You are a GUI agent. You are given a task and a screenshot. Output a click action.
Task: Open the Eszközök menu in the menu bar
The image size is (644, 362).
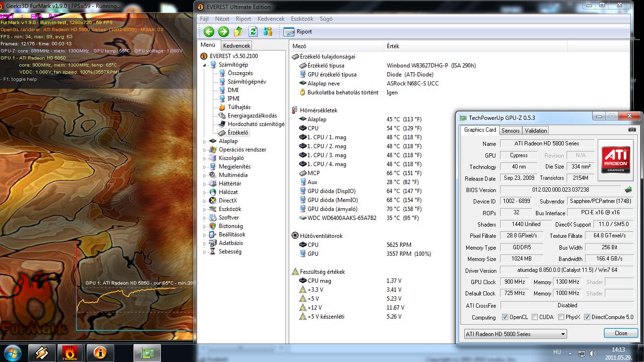coord(303,19)
